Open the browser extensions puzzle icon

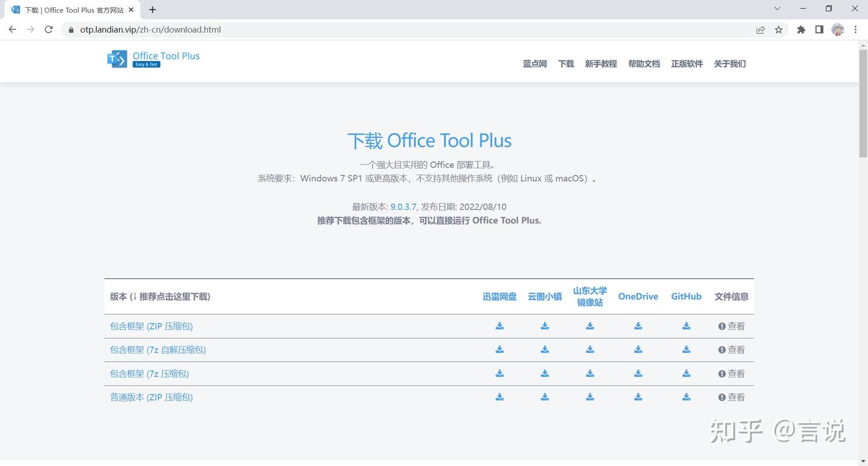click(x=801, y=29)
